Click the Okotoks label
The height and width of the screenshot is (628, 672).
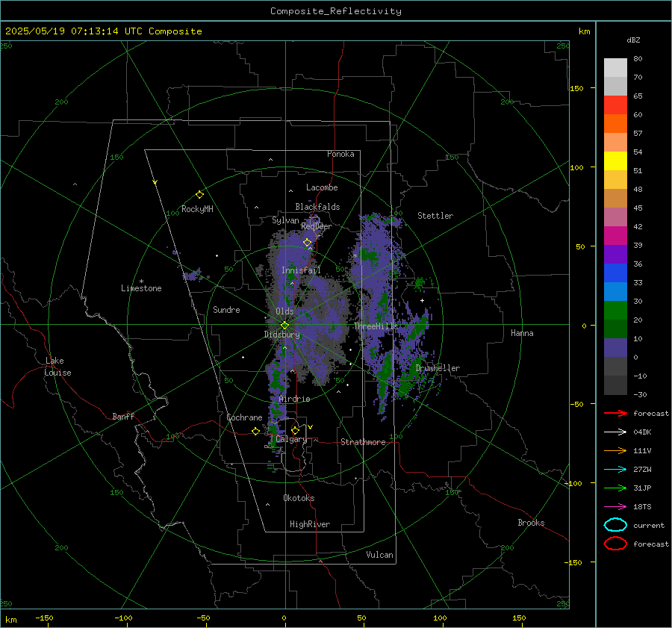click(299, 498)
